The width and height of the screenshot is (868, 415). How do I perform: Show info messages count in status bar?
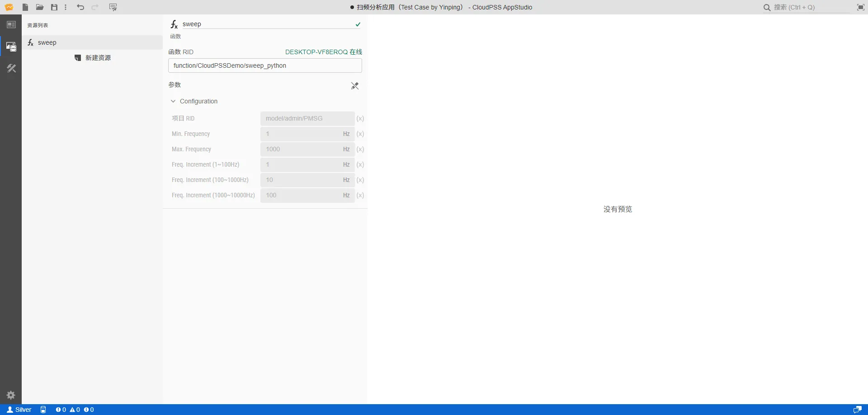coord(89,410)
